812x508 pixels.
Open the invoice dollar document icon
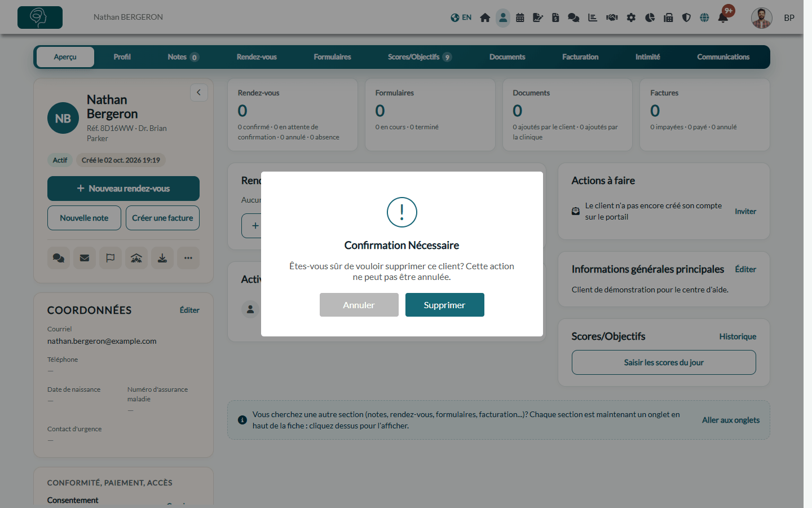pos(555,17)
